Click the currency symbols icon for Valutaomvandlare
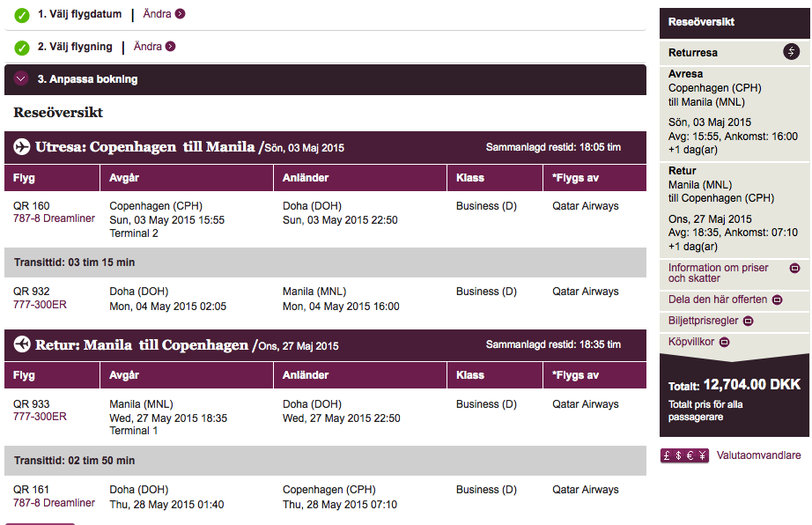 pos(684,455)
